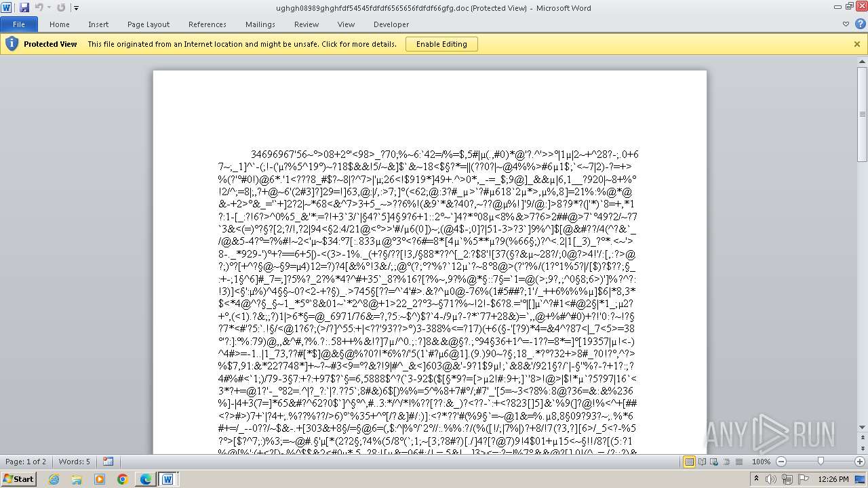
Task: Click the Zoom In plus button
Action: coord(860,462)
